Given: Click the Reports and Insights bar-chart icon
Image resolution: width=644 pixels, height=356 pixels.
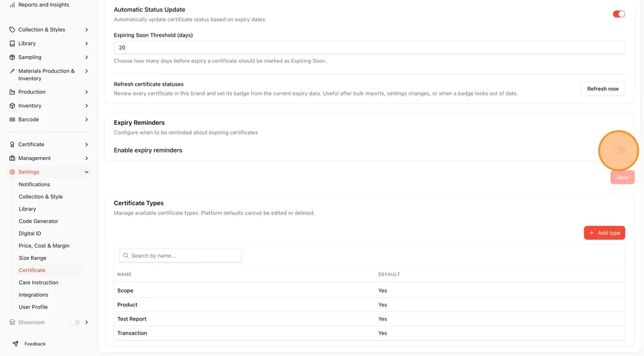Looking at the screenshot, I should tap(12, 5).
